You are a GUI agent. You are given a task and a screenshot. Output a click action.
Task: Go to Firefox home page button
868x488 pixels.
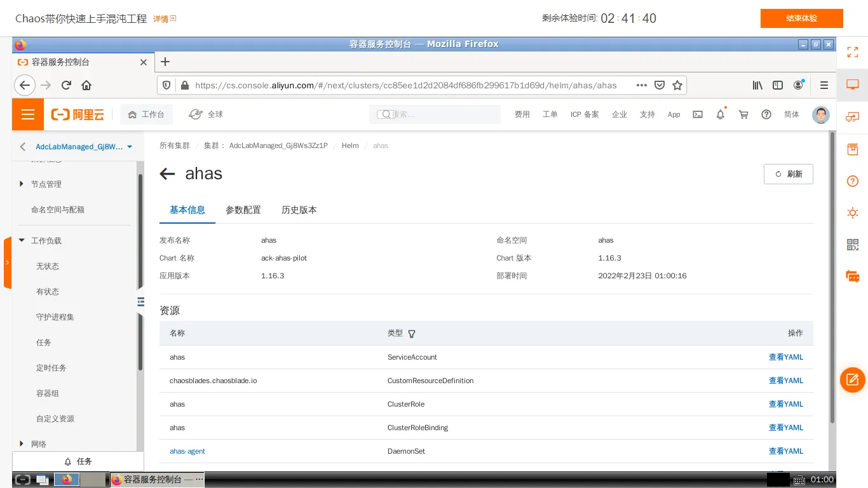[86, 85]
